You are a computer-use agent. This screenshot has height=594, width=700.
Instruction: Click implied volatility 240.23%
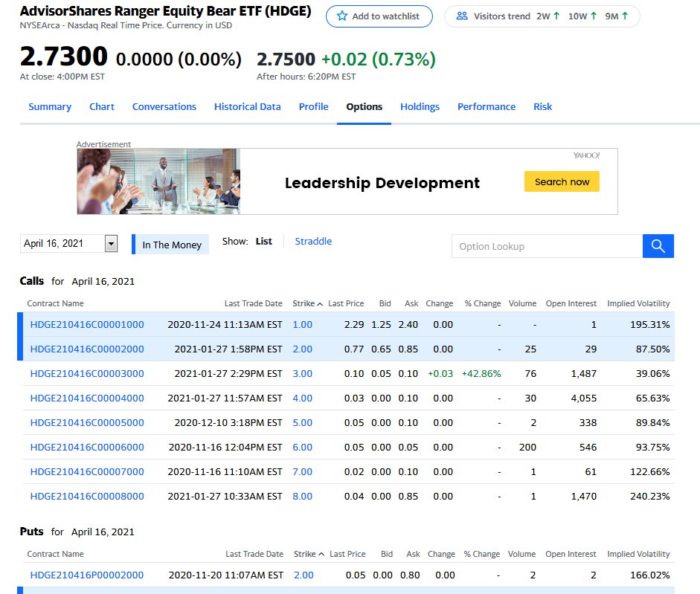(x=649, y=497)
